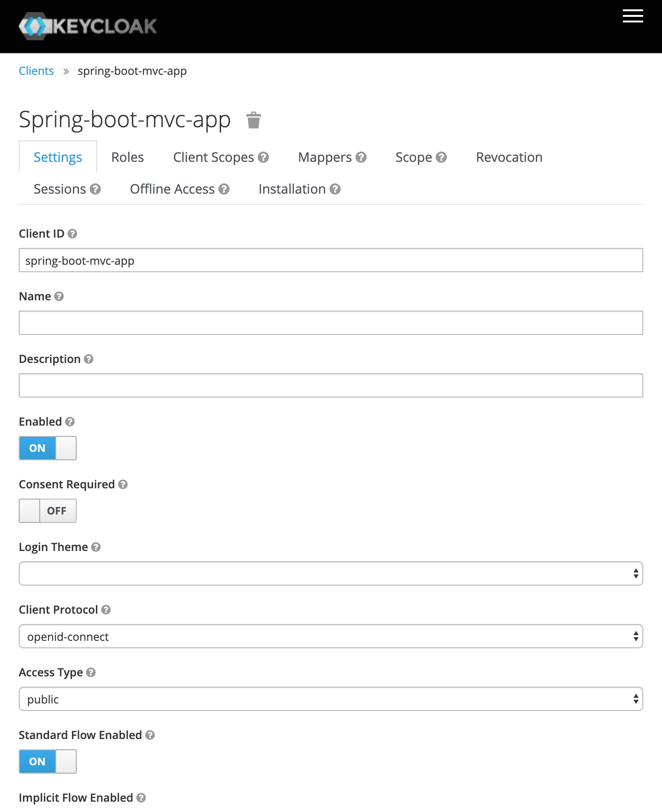
Task: Click Implicit Flow Enabled help icon
Action: [141, 797]
